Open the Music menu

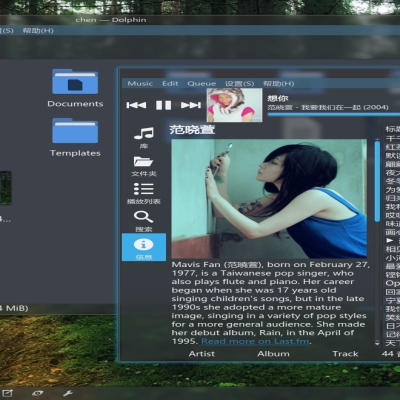140,83
